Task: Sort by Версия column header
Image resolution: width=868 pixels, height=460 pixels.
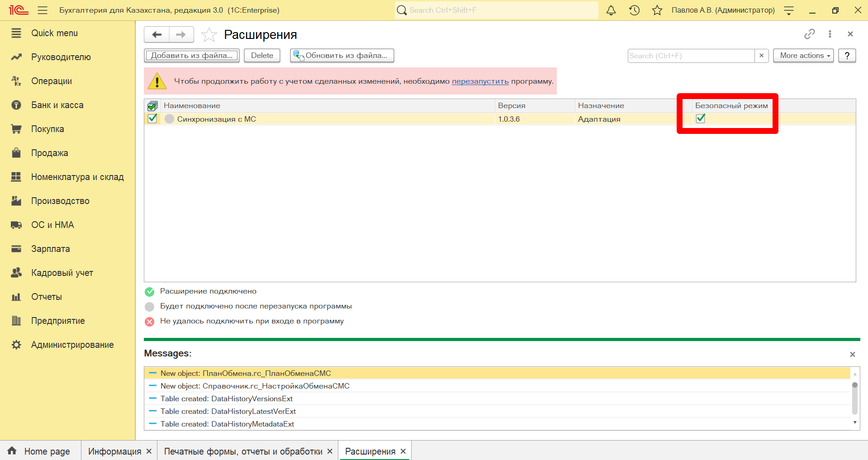Action: 535,105
